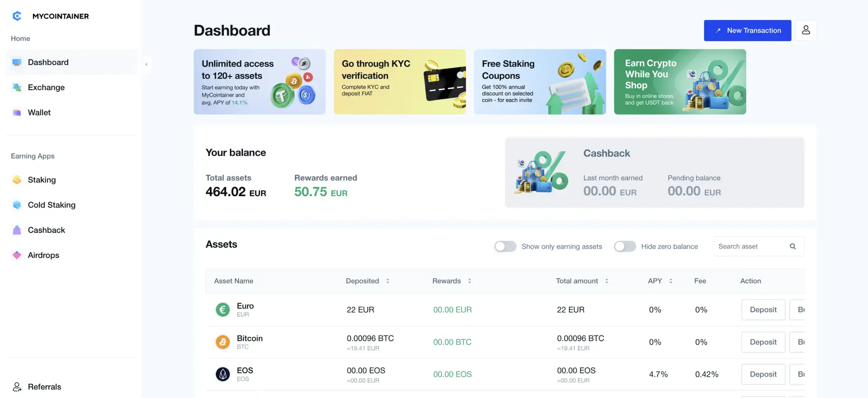The width and height of the screenshot is (868, 398).
Task: Collapse the sidebar using chevron arrow
Action: (146, 65)
